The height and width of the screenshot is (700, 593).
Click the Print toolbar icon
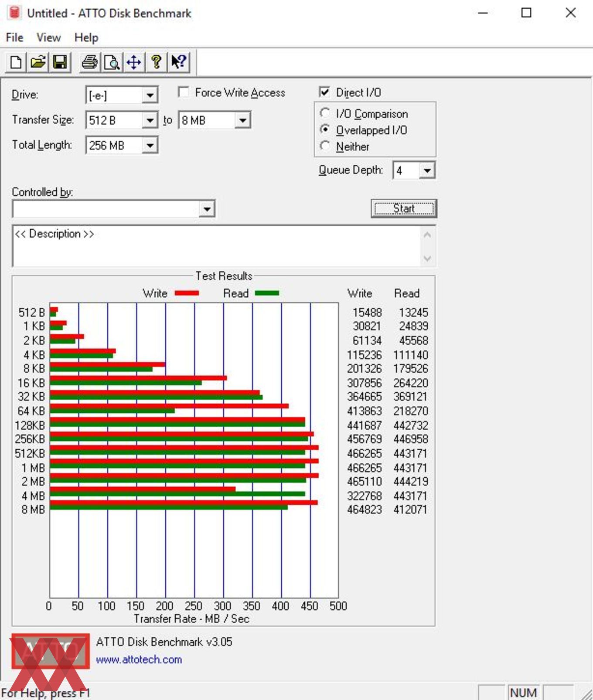(90, 62)
